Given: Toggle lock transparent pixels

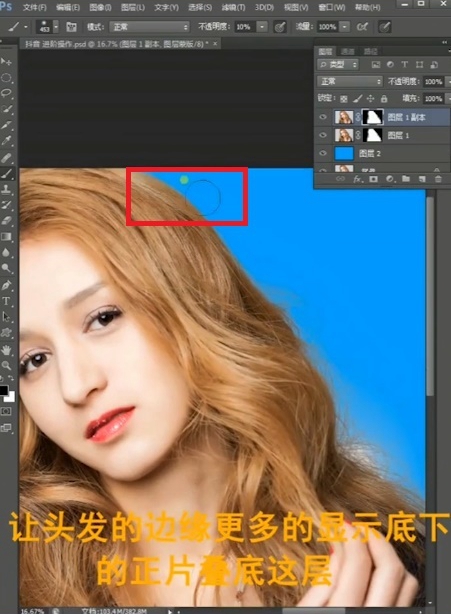Looking at the screenshot, I should tap(343, 98).
